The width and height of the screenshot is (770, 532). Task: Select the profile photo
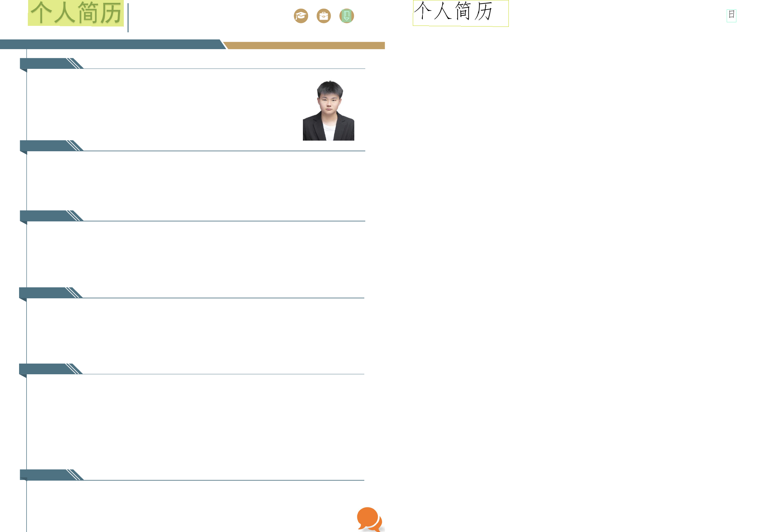[328, 110]
